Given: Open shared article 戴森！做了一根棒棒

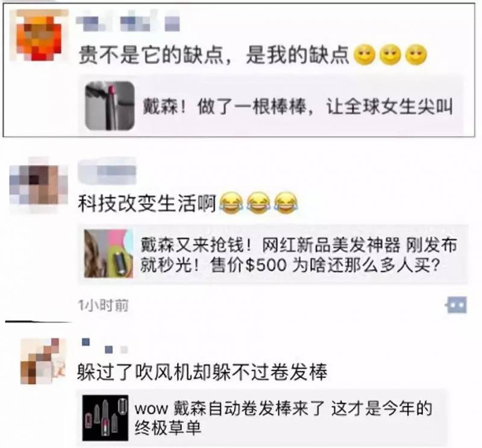Looking at the screenshot, I should [x=271, y=106].
